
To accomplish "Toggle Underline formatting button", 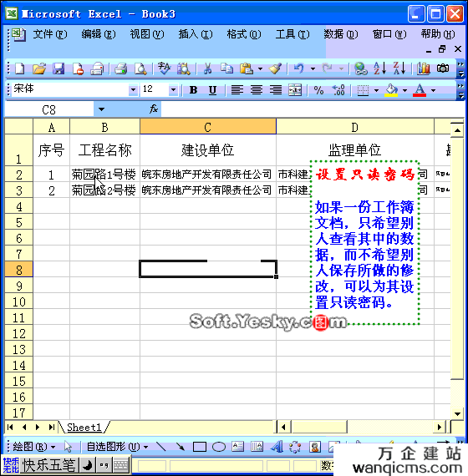I will click(x=213, y=90).
